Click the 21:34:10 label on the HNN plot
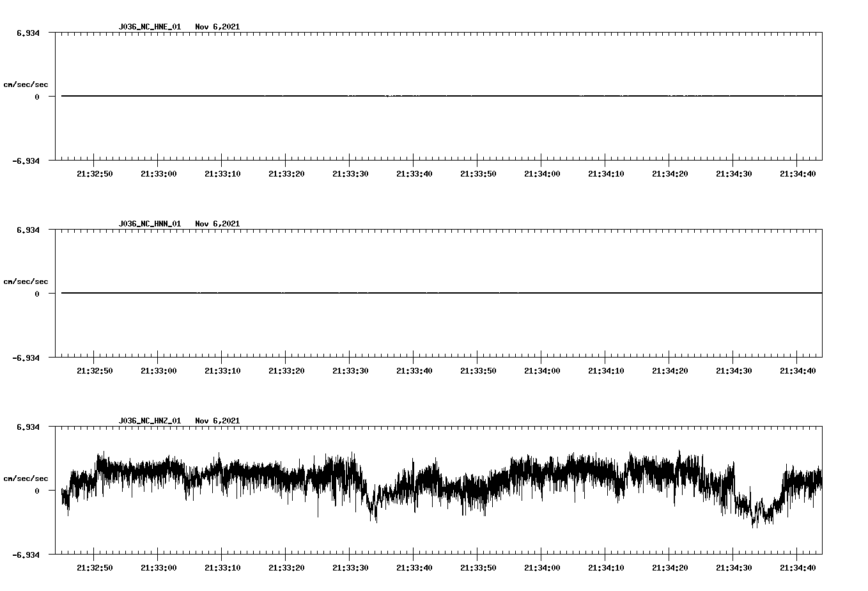Viewport: 868px width, 591px height. pyautogui.click(x=606, y=371)
